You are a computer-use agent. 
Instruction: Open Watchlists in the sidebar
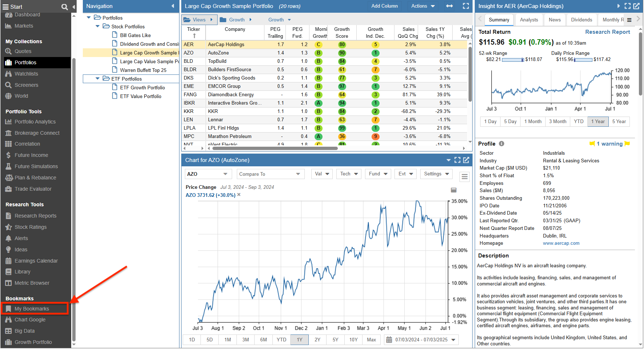(26, 74)
